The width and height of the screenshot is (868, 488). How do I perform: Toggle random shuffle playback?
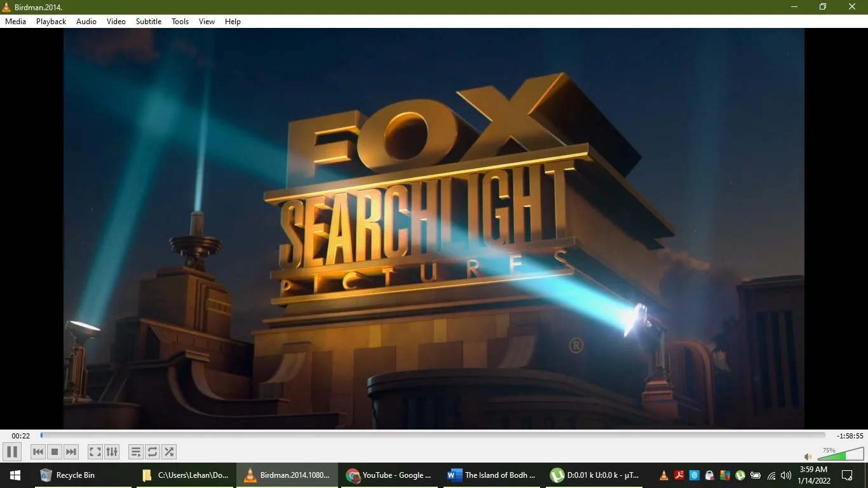tap(169, 452)
